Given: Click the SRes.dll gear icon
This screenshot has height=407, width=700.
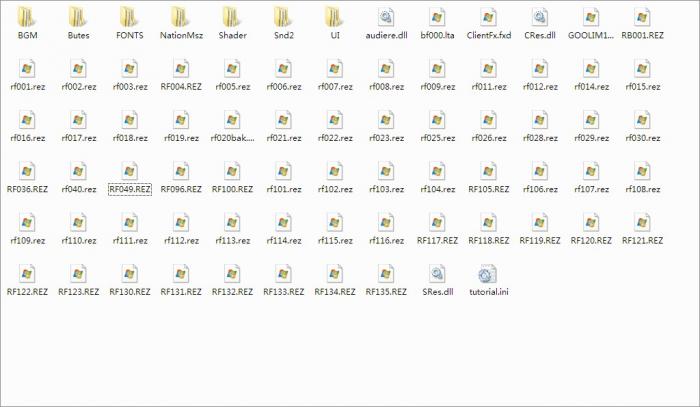Looking at the screenshot, I should (438, 274).
